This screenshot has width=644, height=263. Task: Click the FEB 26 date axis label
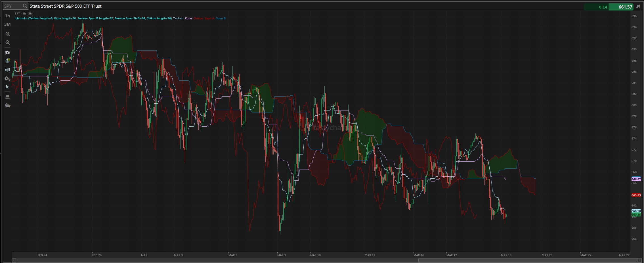point(97,255)
